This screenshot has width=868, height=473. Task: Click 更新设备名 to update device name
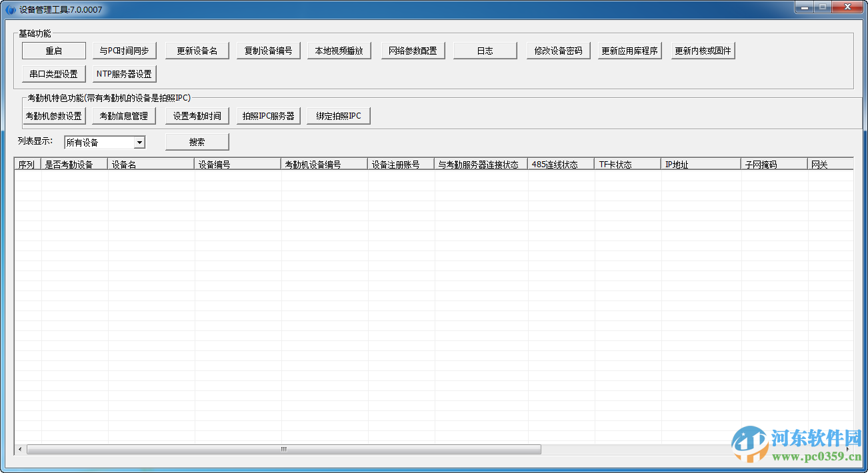197,50
